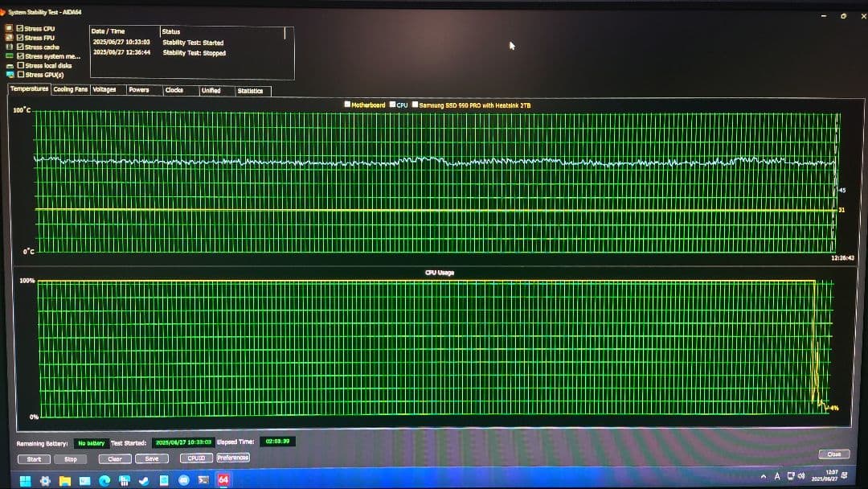Screen dimensions: 868x489
Task: Click the volume speaker icon in system tray
Action: (801, 476)
